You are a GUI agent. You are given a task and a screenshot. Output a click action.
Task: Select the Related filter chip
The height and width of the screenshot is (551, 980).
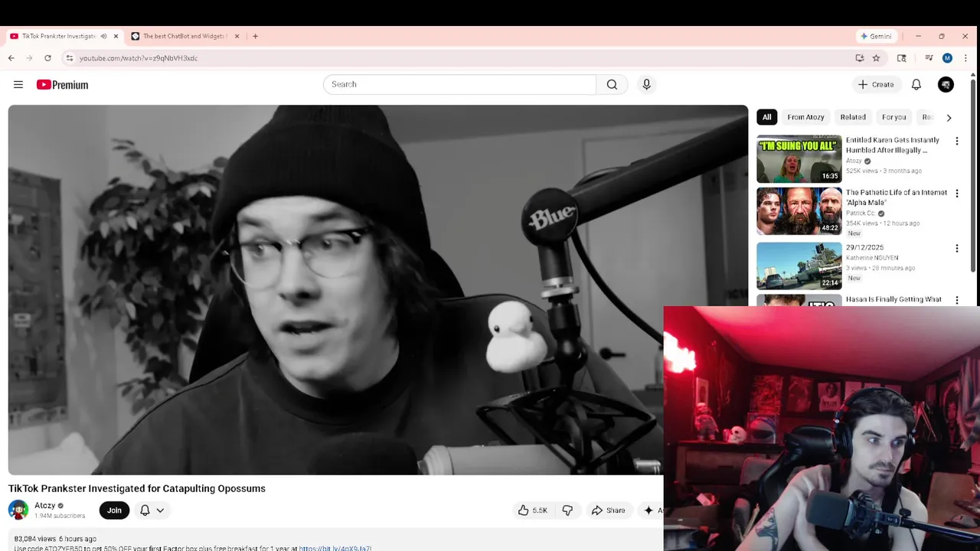click(x=853, y=117)
